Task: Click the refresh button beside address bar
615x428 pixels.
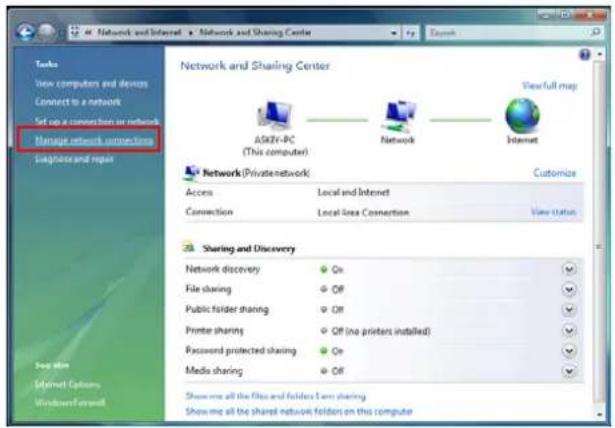Action: [410, 33]
